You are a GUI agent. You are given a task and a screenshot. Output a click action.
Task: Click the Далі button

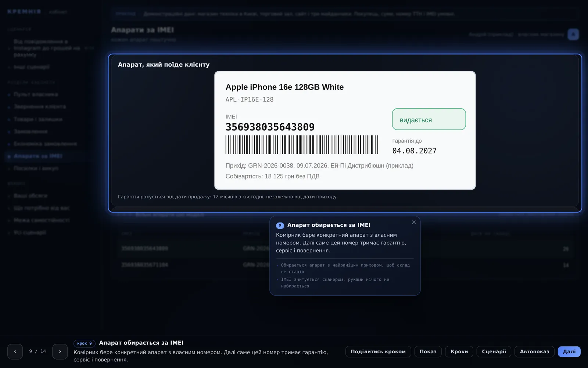(569, 351)
